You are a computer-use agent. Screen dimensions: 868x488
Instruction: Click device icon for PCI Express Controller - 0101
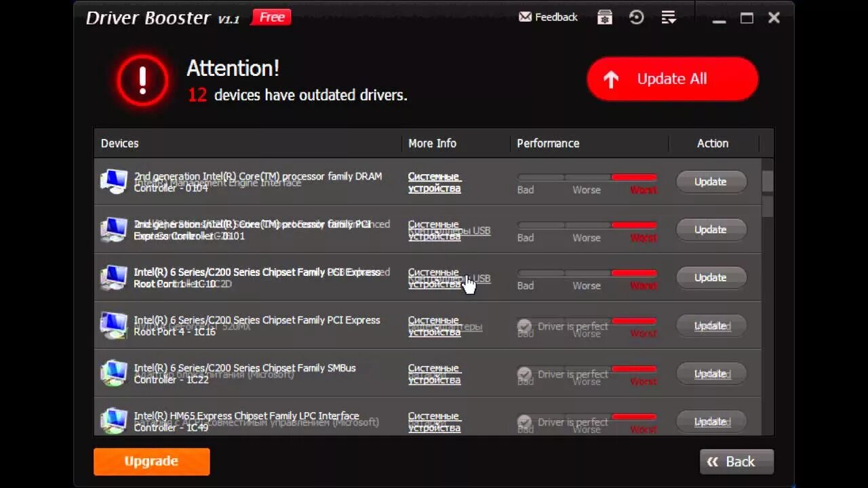click(x=114, y=230)
